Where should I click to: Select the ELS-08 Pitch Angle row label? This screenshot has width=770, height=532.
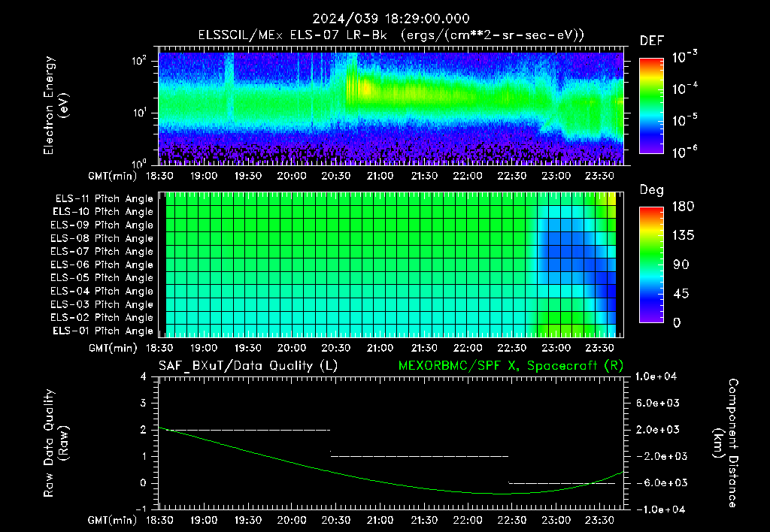102,238
